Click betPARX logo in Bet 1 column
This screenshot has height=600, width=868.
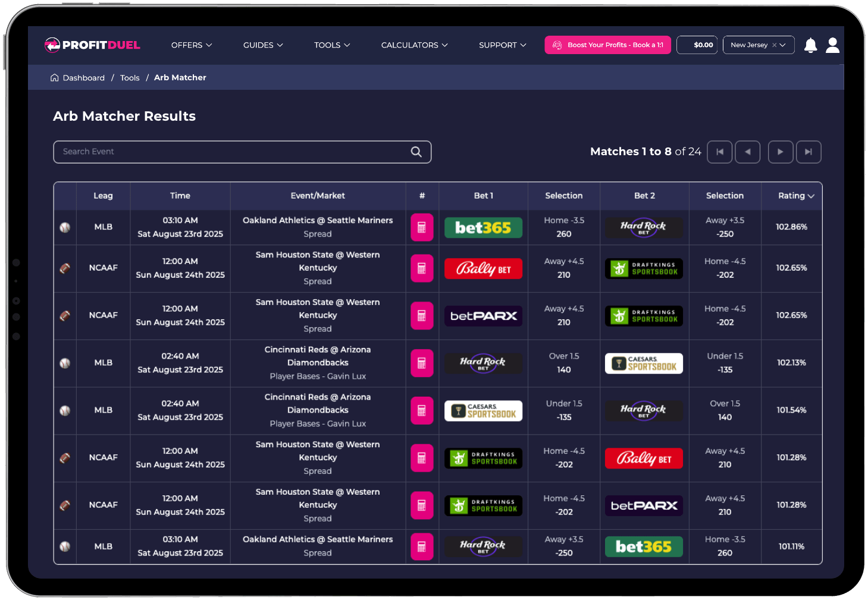483,316
